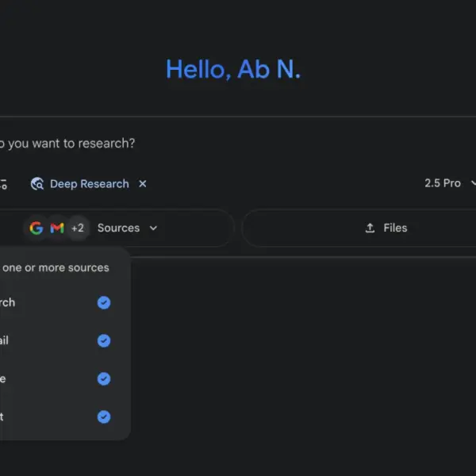Uncheck the Search source checkbox
This screenshot has width=476, height=476.
(x=104, y=303)
